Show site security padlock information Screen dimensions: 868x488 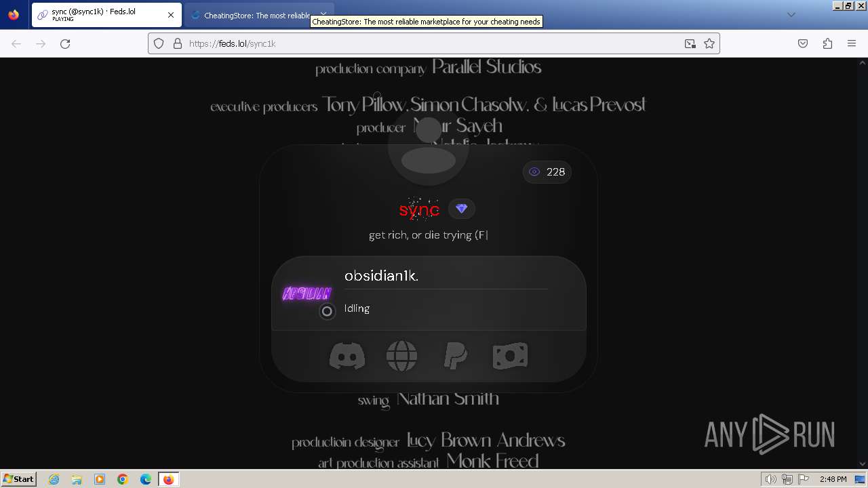pyautogui.click(x=178, y=43)
